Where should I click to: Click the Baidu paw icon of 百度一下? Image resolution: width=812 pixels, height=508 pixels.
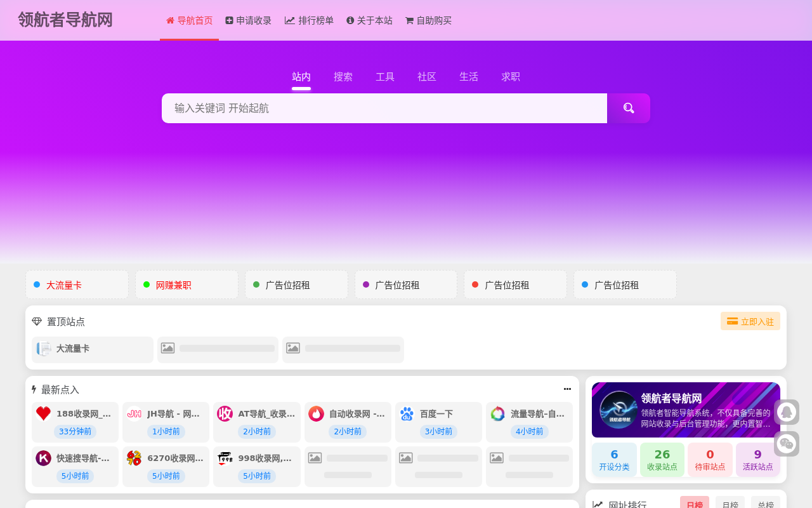pos(406,413)
